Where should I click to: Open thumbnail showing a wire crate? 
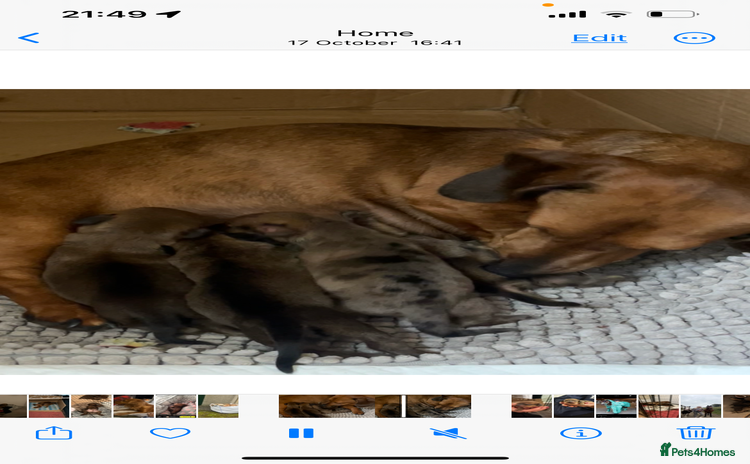tap(659, 406)
